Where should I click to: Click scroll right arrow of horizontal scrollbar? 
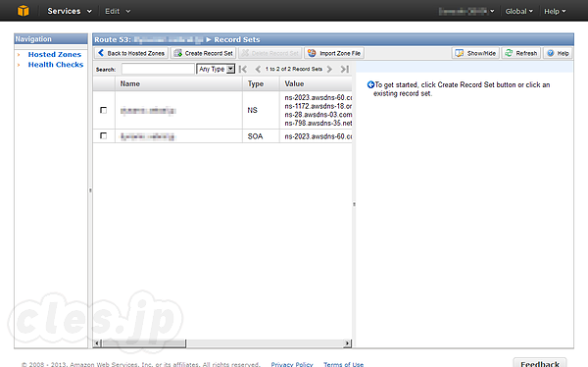click(x=347, y=343)
